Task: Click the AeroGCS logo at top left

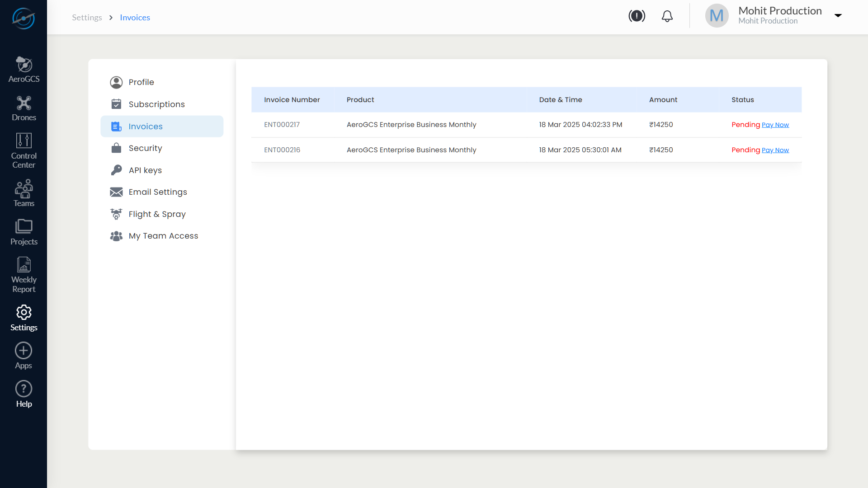Action: click(24, 18)
